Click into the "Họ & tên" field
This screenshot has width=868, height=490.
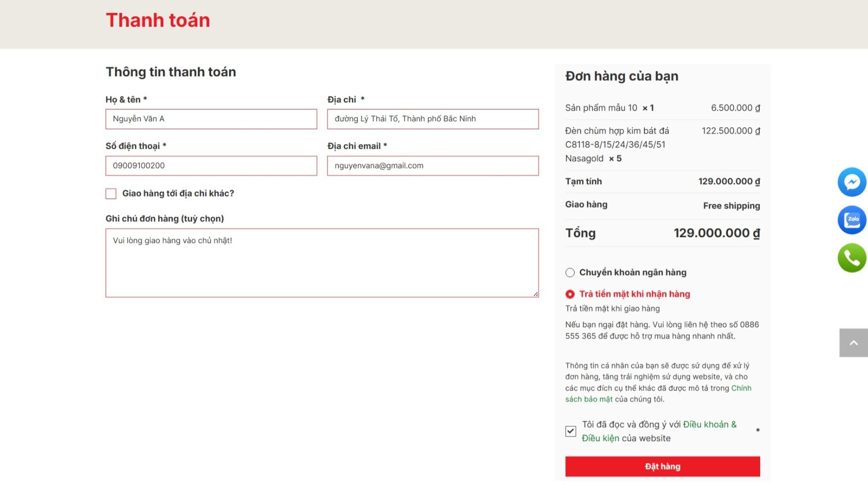211,119
